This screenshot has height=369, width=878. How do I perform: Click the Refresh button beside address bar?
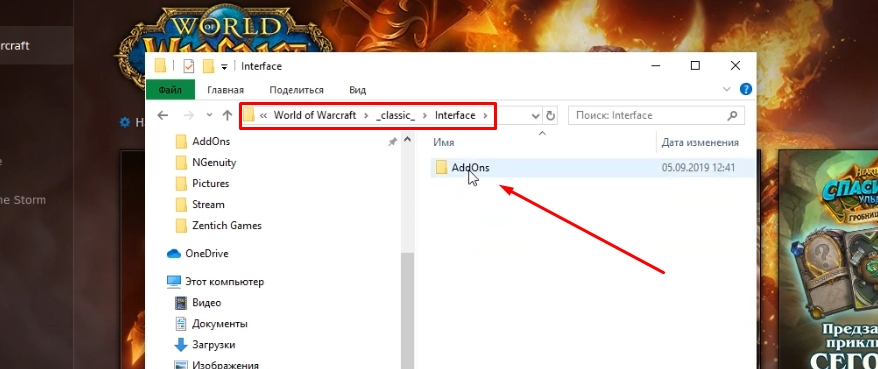click(550, 116)
